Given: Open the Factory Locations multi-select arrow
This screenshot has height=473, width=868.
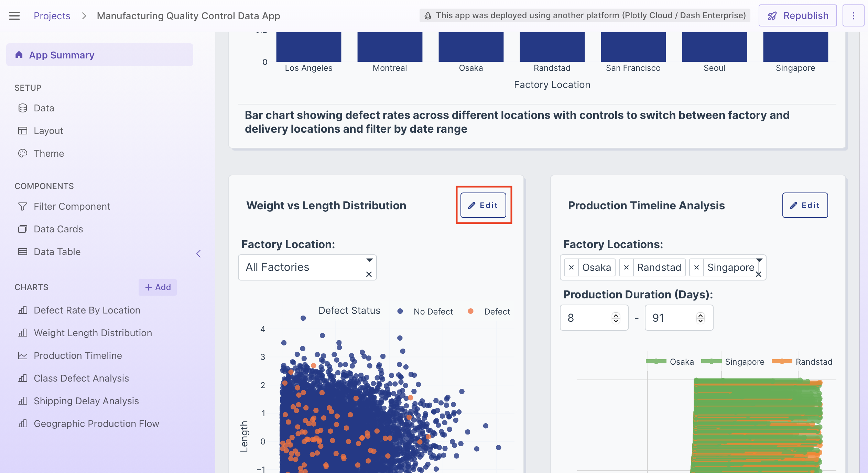Looking at the screenshot, I should pos(759,260).
